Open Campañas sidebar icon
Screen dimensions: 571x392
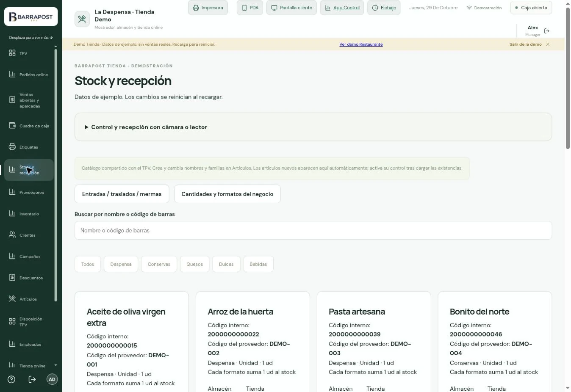12,257
